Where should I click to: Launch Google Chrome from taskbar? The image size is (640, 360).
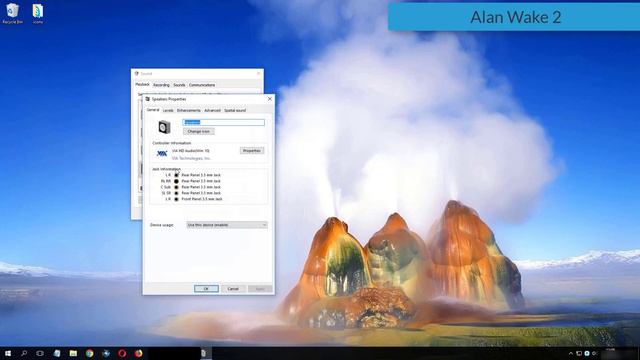click(x=89, y=353)
